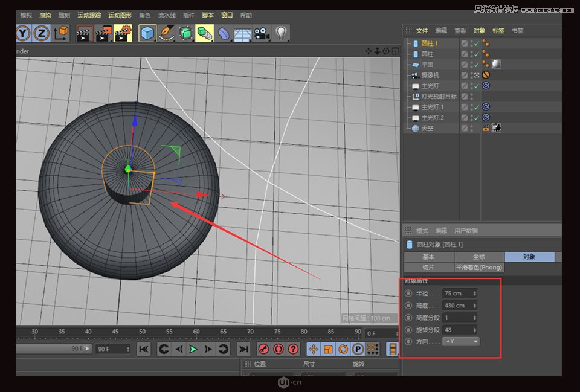
Task: Select the cube primitive tool
Action: point(147,33)
